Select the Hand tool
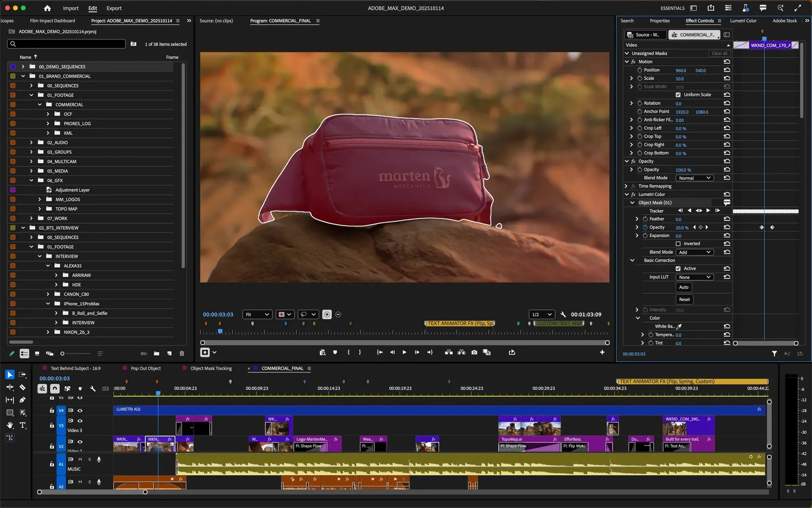 pyautogui.click(x=10, y=426)
